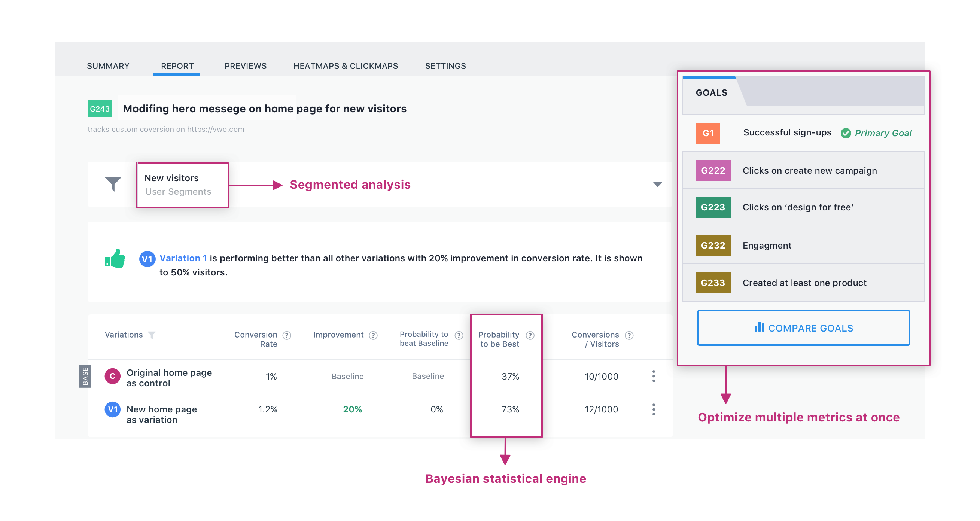Go to the SETTINGS tab

coord(445,66)
